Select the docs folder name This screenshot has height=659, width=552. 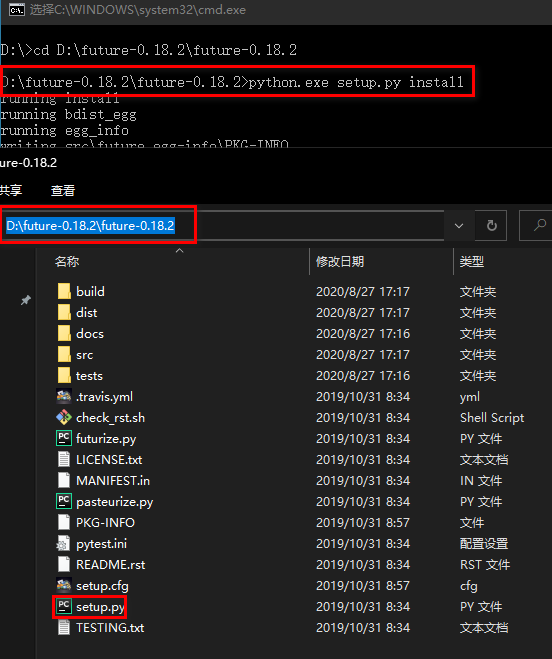[x=90, y=333]
